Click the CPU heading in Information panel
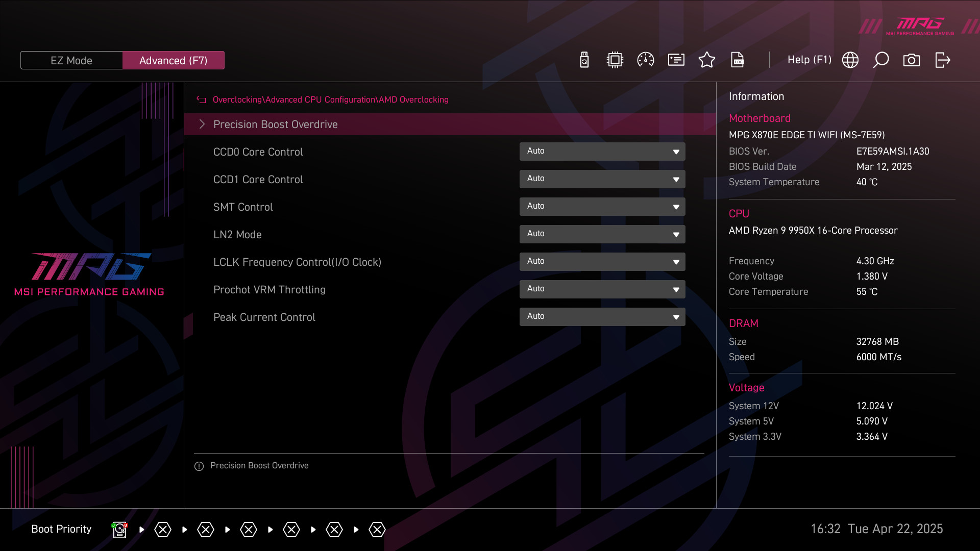Viewport: 980px width, 551px height. point(739,214)
